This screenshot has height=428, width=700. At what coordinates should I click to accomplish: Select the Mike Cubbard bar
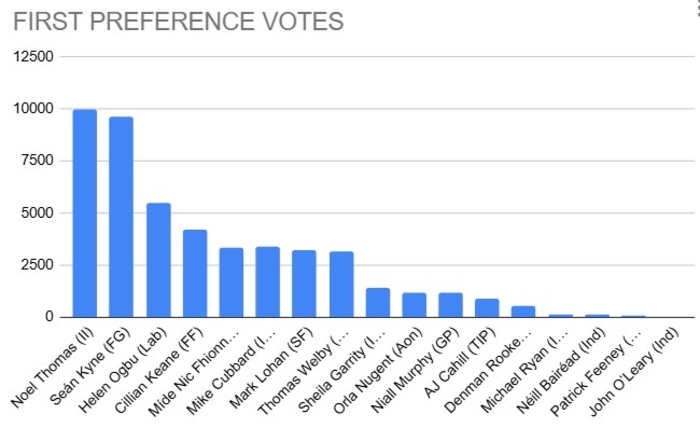267,282
